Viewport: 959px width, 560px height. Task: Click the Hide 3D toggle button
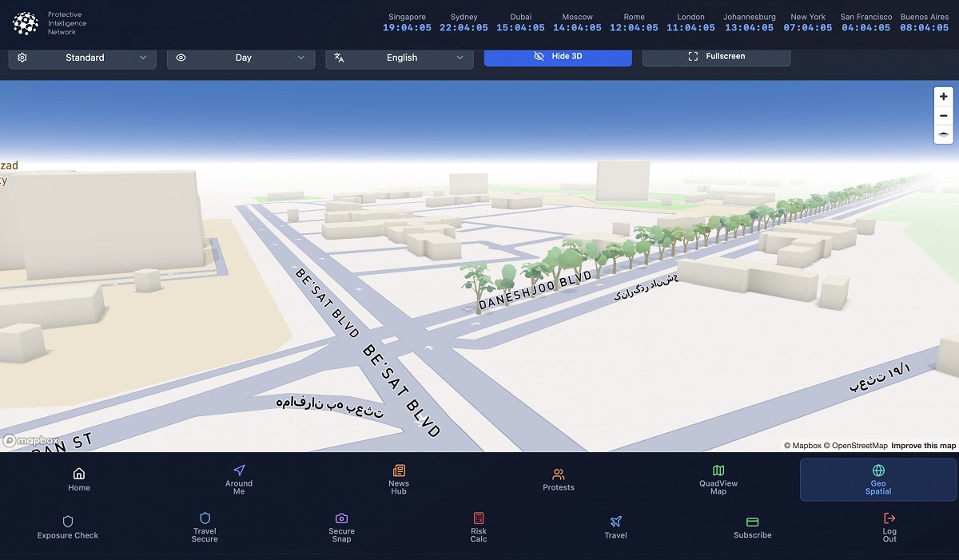click(x=558, y=57)
